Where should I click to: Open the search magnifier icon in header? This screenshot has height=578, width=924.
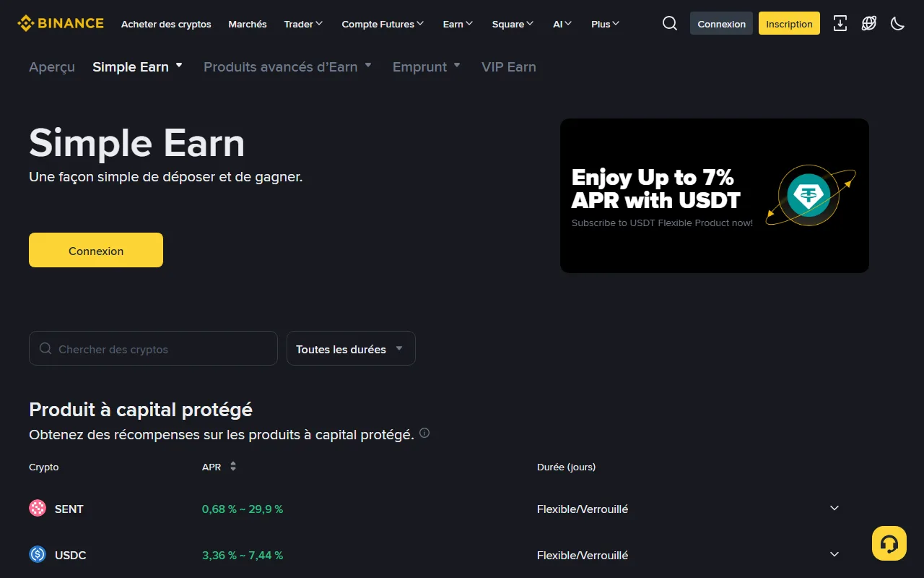pyautogui.click(x=670, y=23)
